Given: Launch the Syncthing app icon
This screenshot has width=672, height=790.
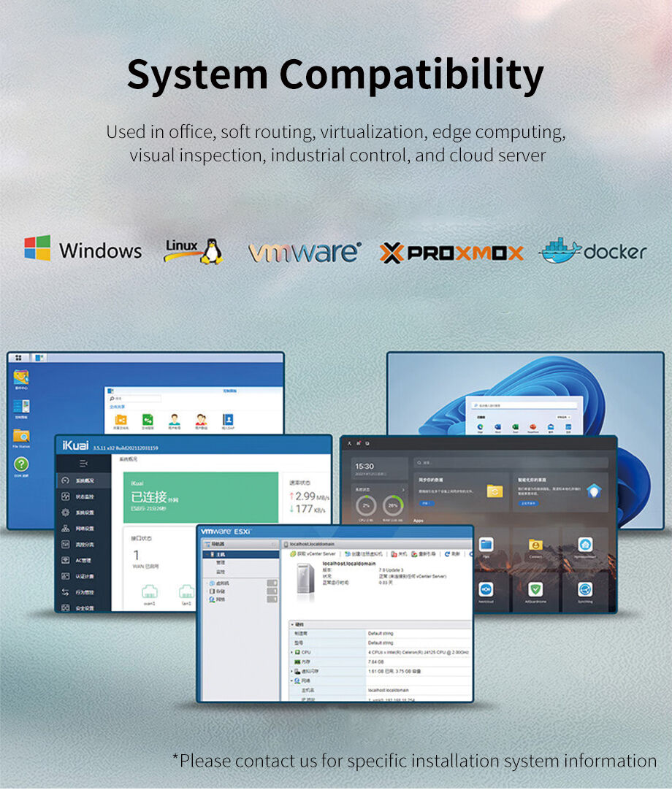Looking at the screenshot, I should point(584,589).
